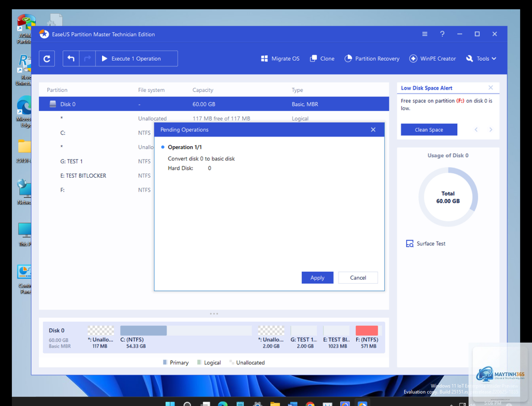Click the three-dot panel splitter handle
Screen dimensions: 532x406
[x=214, y=314]
